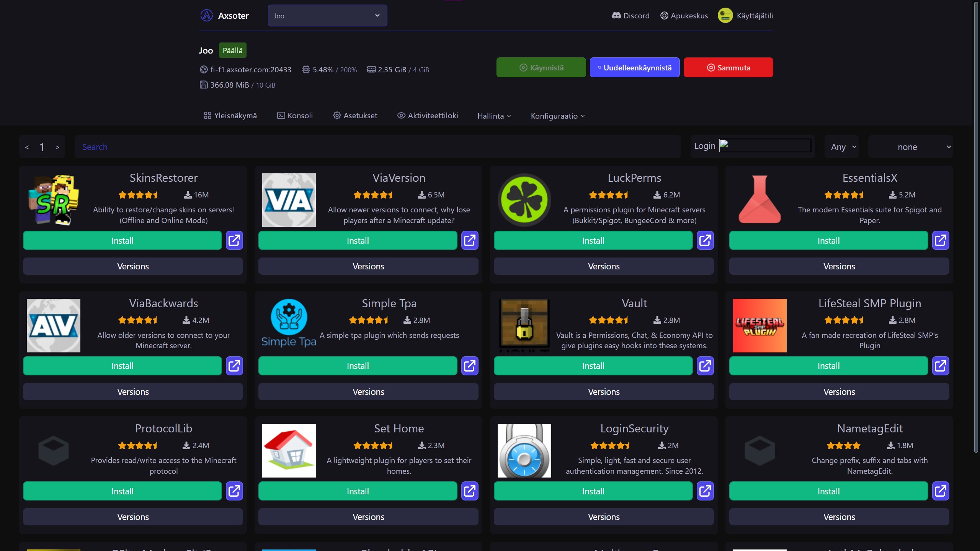Open the Yleisnäkymä tab
Screen dimensions: 980x551
[x=230, y=116]
